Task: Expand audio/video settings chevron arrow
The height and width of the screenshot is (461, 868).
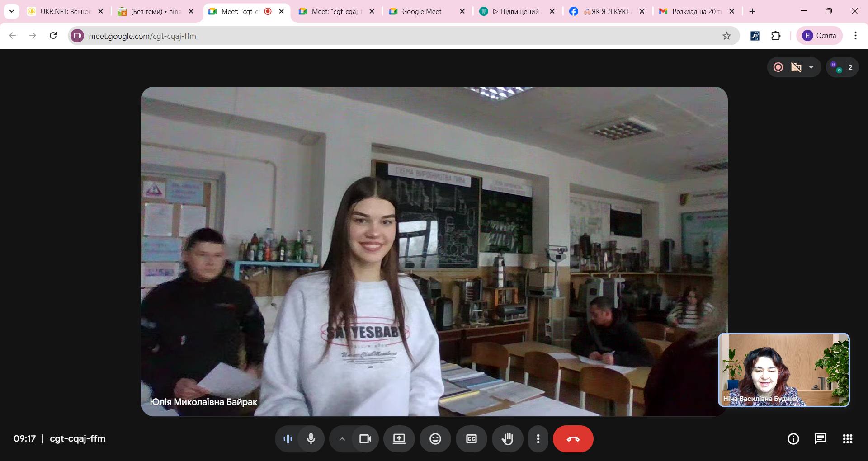Action: click(342, 439)
